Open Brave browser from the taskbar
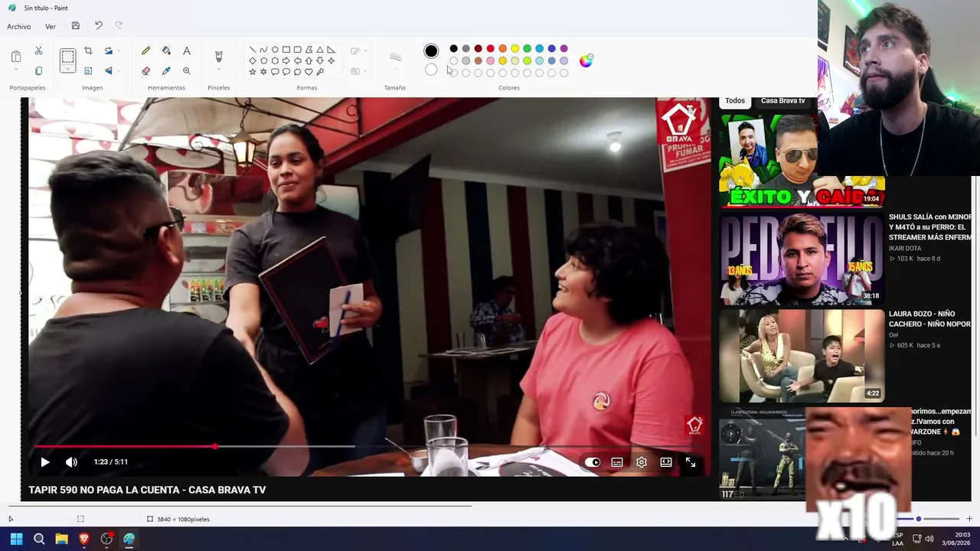The height and width of the screenshot is (551, 980). pyautogui.click(x=84, y=539)
